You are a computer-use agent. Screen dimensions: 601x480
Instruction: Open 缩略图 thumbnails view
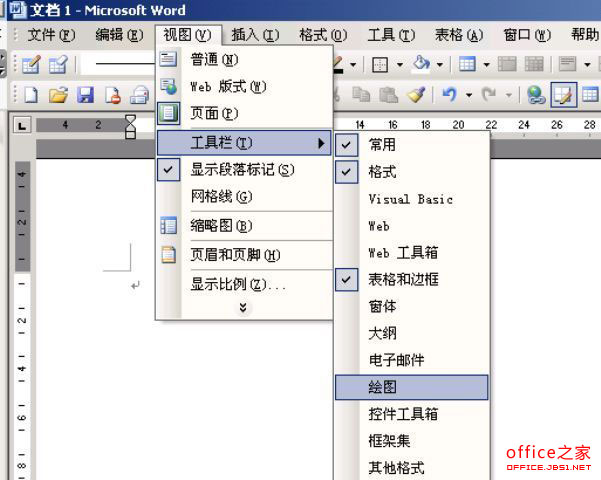(x=244, y=226)
